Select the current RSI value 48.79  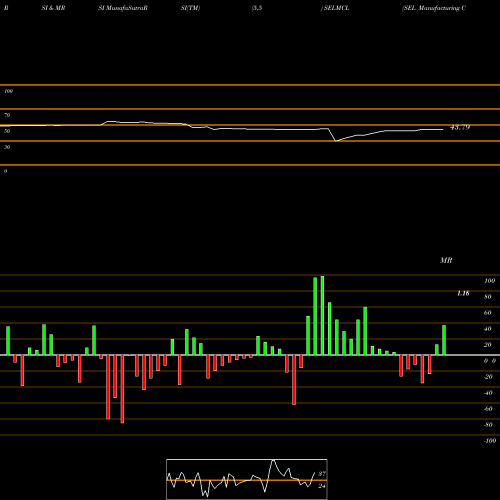point(460,127)
